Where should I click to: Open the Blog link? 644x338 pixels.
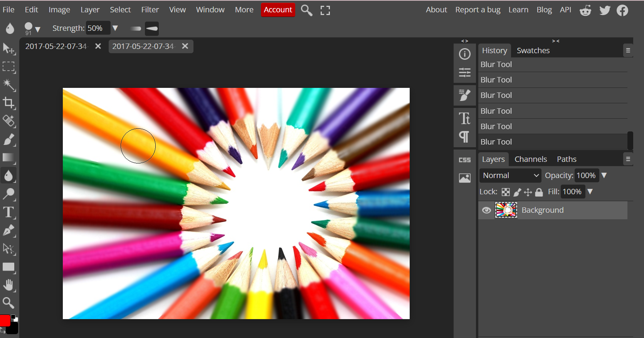click(544, 10)
